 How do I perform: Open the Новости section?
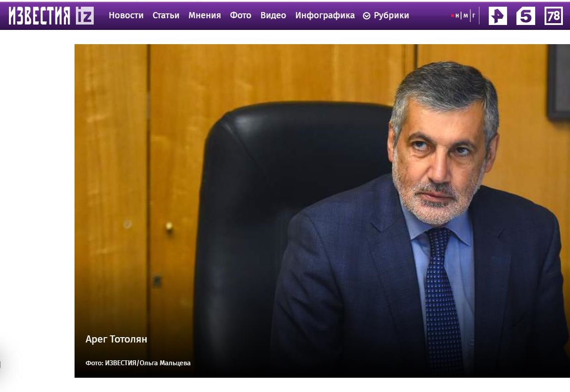(x=126, y=16)
